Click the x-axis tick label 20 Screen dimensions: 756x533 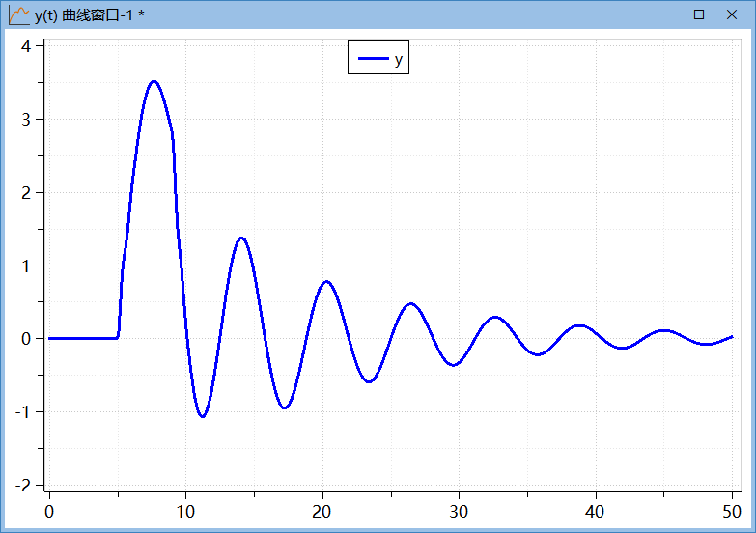[322, 512]
